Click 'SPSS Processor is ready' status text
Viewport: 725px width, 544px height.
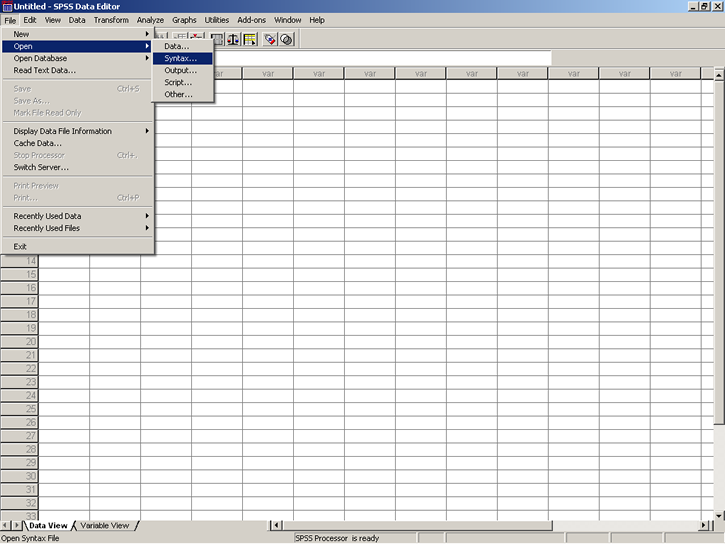coord(337,538)
